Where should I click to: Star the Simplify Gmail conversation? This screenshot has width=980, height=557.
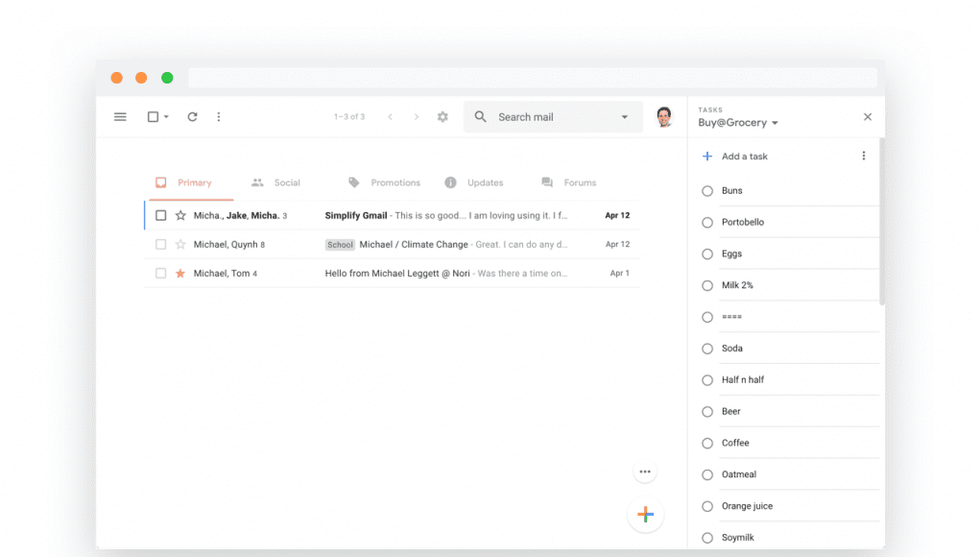point(180,216)
